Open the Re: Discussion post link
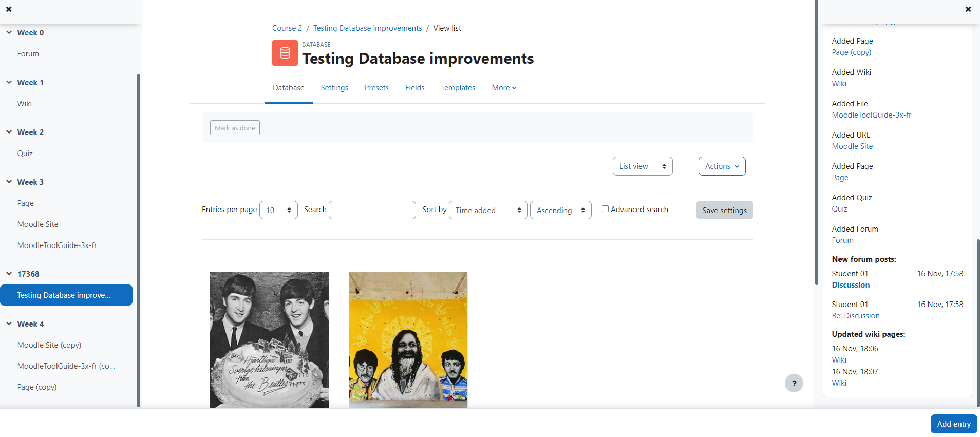Screen dimensions: 980x437 tap(856, 316)
